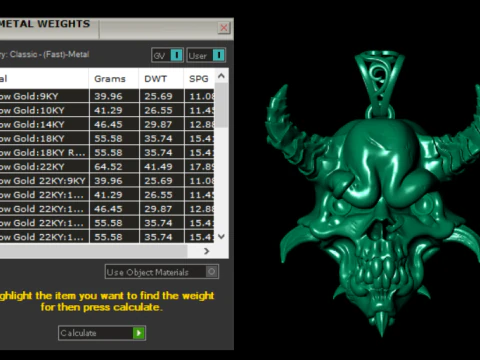Screen dimensions: 480x360
Task: Click the 25.69 DWT cell for Gold:9KY
Action: coord(162,96)
